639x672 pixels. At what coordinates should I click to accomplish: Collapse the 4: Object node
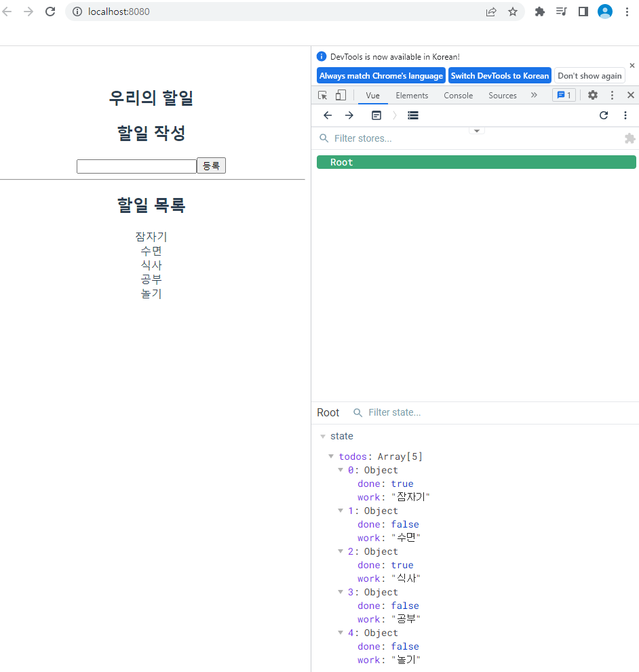[341, 633]
